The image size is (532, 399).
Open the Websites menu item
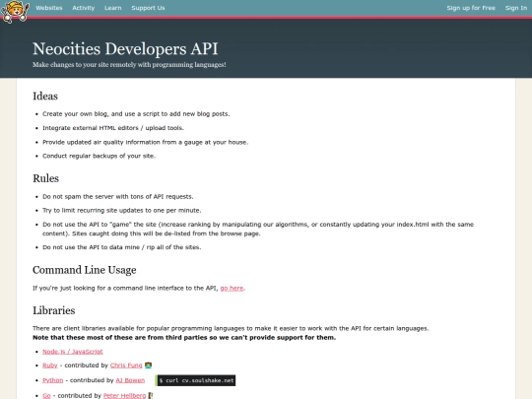49,8
